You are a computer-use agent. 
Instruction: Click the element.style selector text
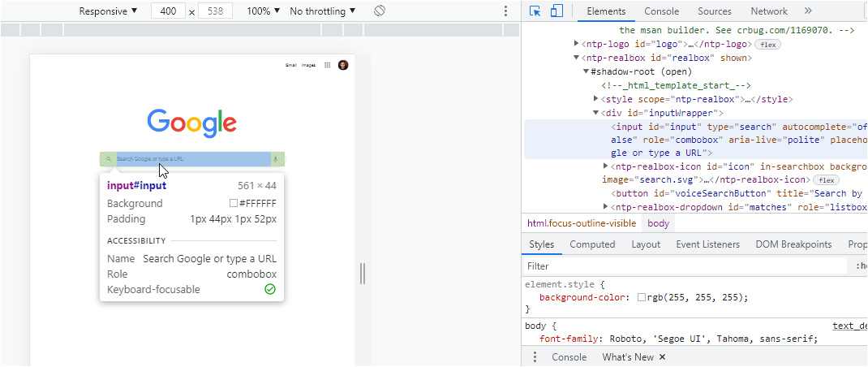(x=561, y=284)
